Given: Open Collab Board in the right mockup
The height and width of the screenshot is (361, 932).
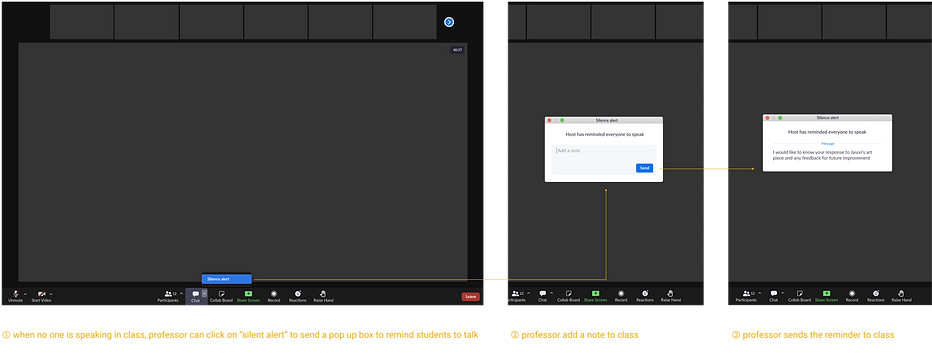Looking at the screenshot, I should click(x=799, y=296).
